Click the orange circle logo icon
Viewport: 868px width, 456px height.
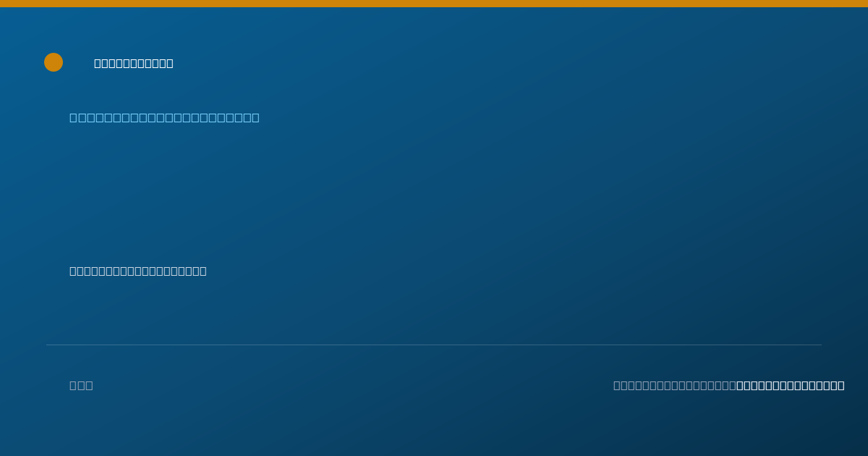click(54, 62)
